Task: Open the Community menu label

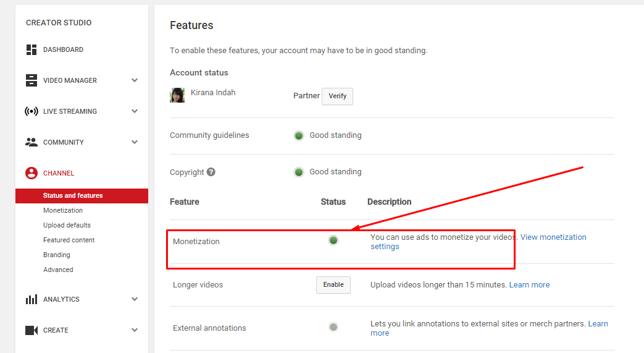Action: [x=63, y=142]
